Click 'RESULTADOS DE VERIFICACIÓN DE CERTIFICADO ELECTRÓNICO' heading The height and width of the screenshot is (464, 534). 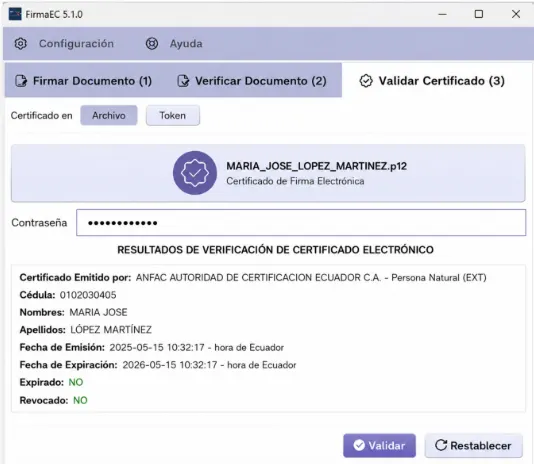coord(276,250)
